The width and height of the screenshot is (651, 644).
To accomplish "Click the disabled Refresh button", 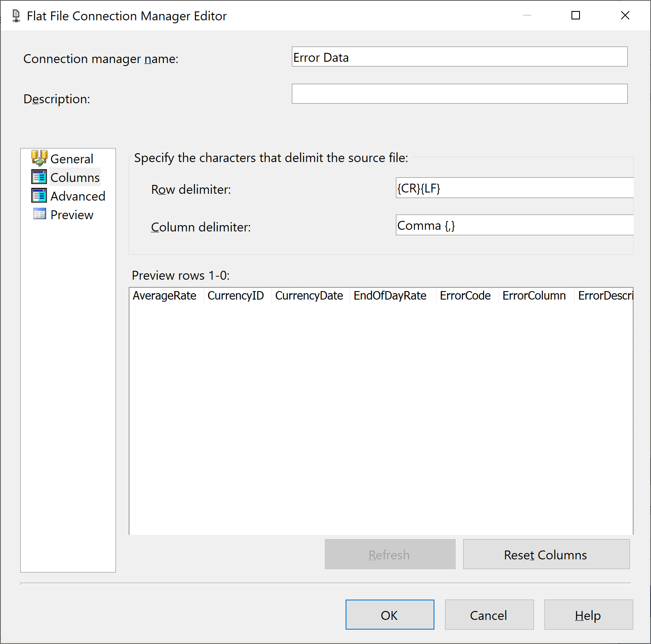I will click(389, 554).
